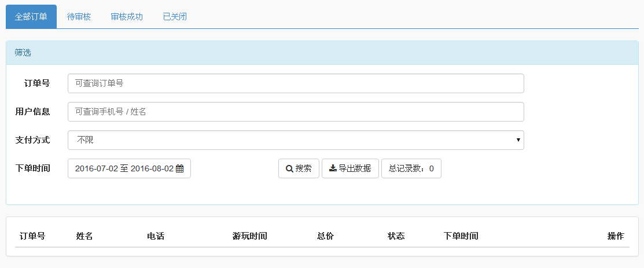Viewport: 644px width, 268px height.
Task: Go to the 已关闭 tab
Action: [x=175, y=17]
